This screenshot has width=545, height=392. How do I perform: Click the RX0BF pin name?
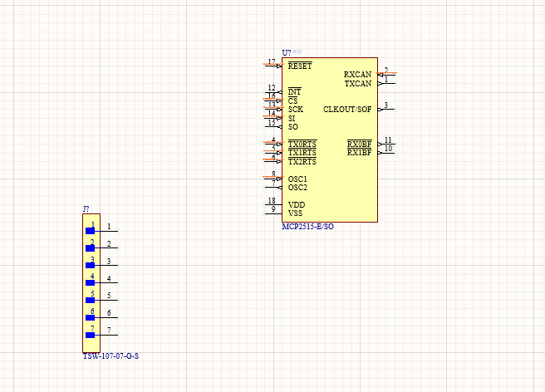point(360,144)
